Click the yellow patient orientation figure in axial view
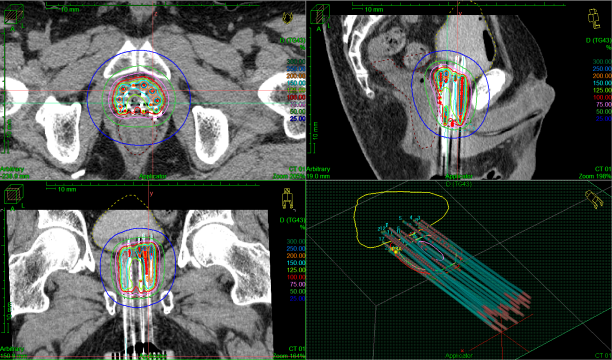The width and height of the screenshot is (612, 360). [x=287, y=18]
